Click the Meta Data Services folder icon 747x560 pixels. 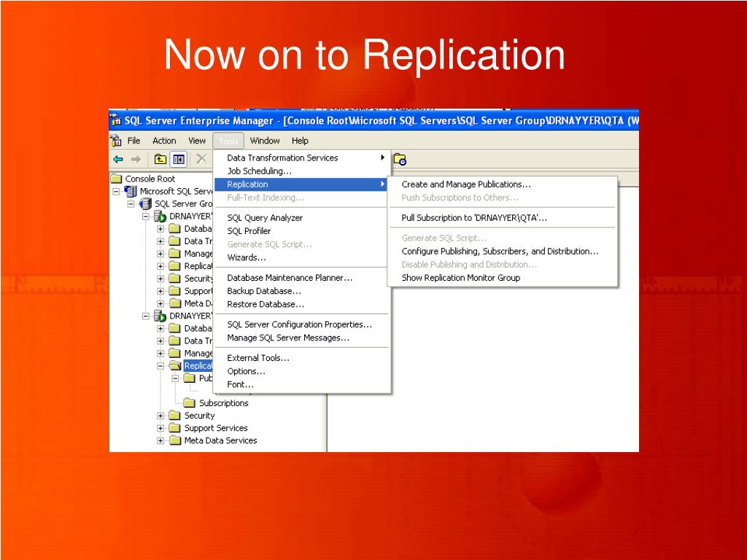[175, 440]
